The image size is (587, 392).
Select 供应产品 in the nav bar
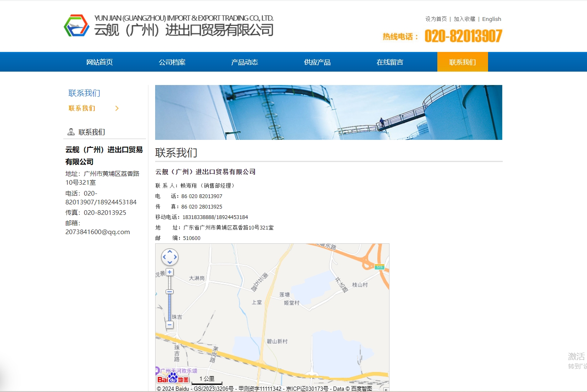click(317, 62)
